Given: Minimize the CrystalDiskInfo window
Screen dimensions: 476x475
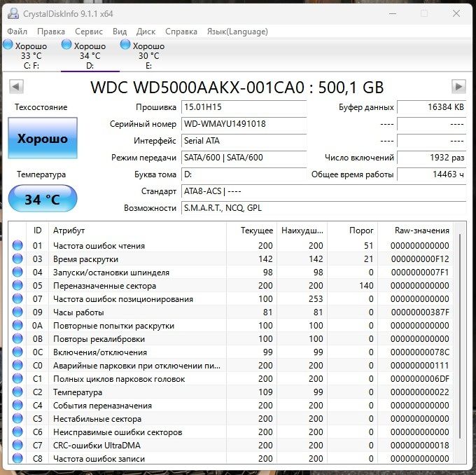Looking at the screenshot, I should coord(393,14).
